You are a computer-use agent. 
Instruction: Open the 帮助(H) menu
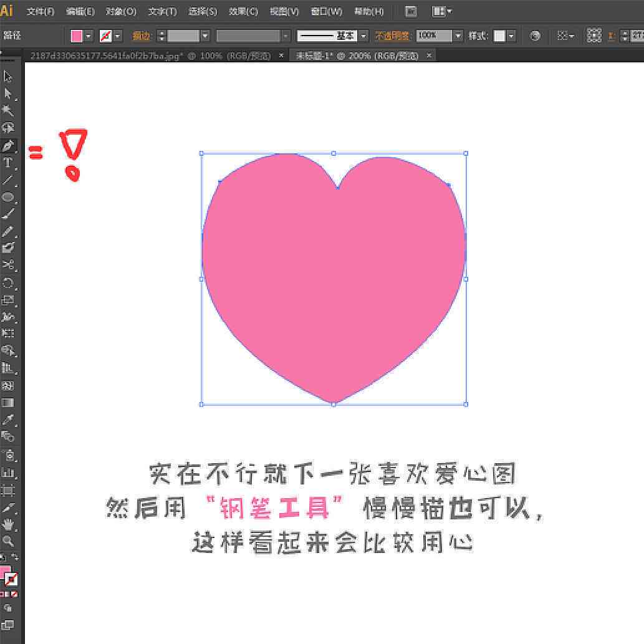click(369, 11)
